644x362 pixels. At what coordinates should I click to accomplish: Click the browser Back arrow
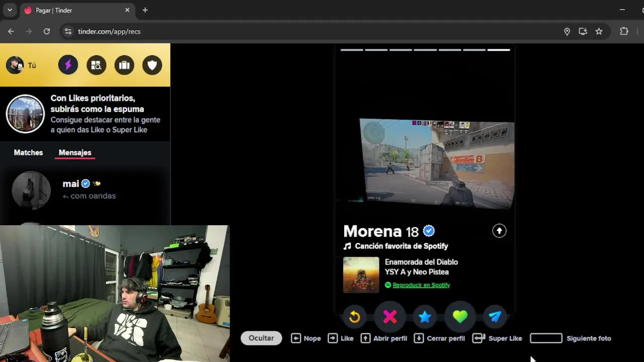click(x=11, y=31)
